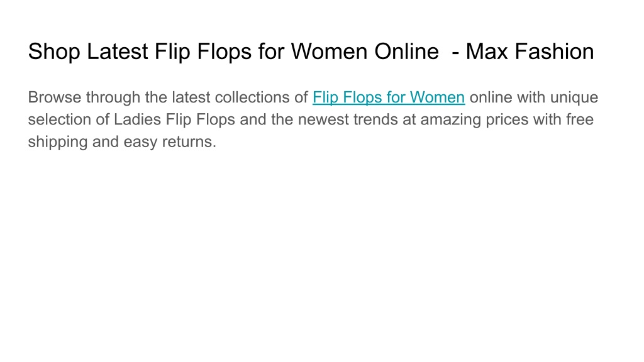This screenshot has width=644, height=362.
Task: Open the Flip Flops for Women link
Action: coord(389,97)
